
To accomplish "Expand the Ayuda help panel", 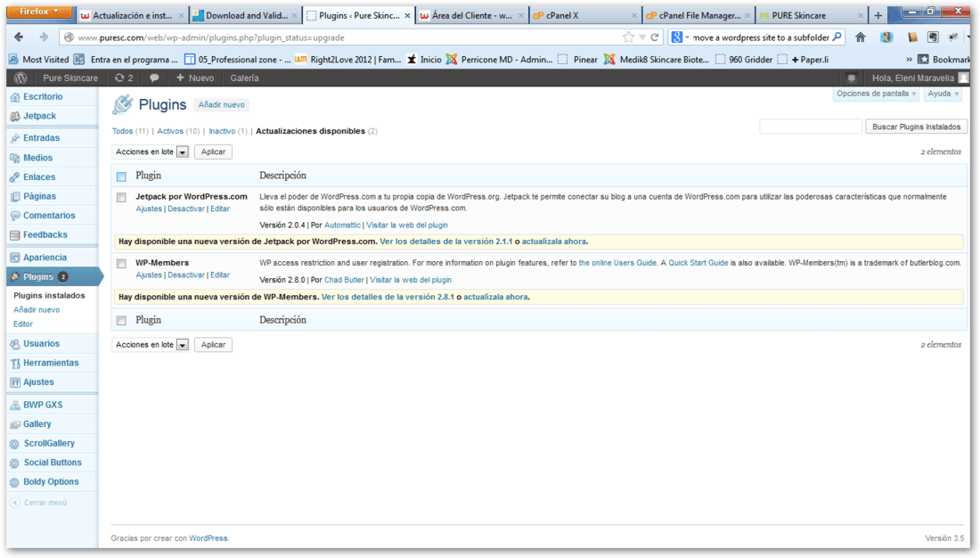I will tap(943, 94).
